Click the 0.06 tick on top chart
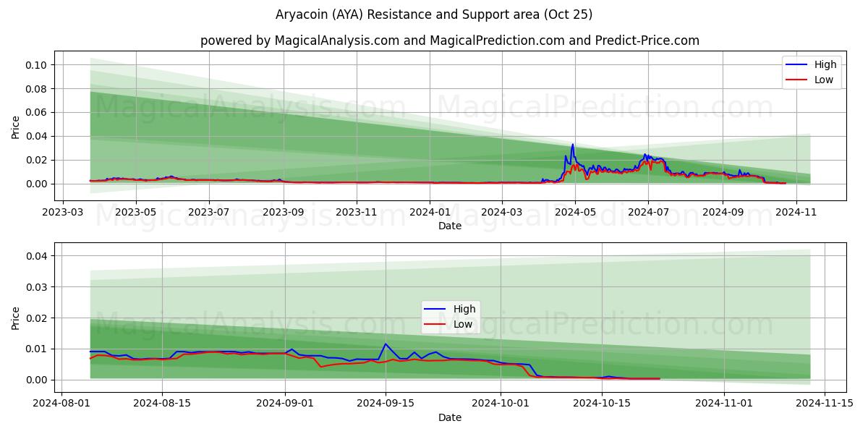 click(37, 113)
